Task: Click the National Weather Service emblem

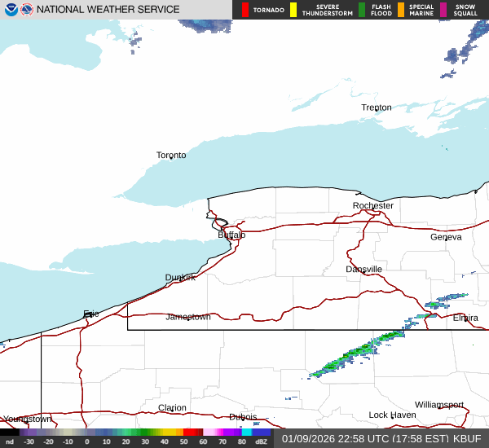Action: (x=27, y=10)
